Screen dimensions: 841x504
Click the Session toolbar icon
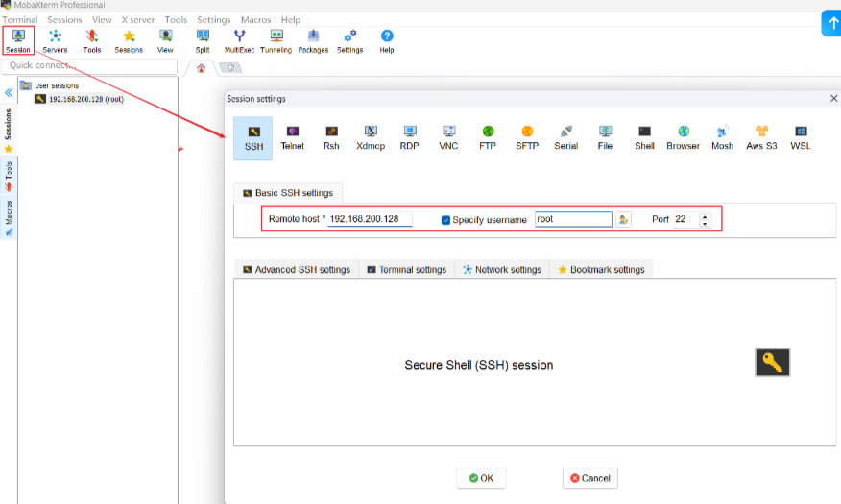coord(18,39)
